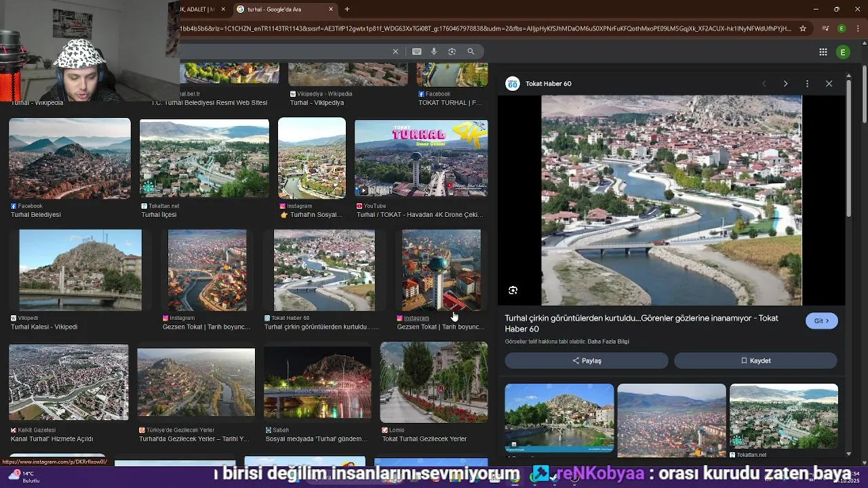The width and height of the screenshot is (868, 488).
Task: Open the Google apps grid
Action: [823, 52]
